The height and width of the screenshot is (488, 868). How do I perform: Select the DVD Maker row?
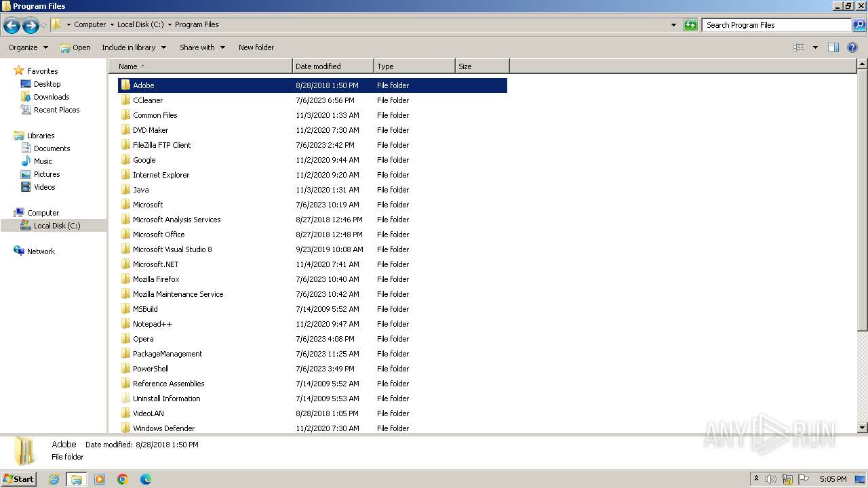313,130
